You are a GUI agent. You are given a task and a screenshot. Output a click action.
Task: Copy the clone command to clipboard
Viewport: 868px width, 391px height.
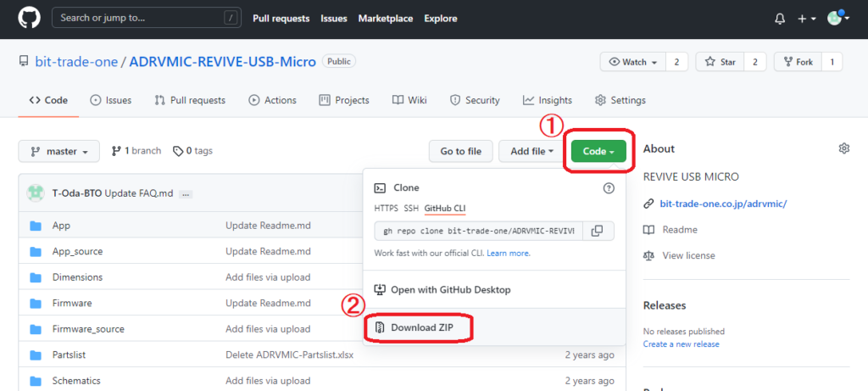tap(597, 231)
